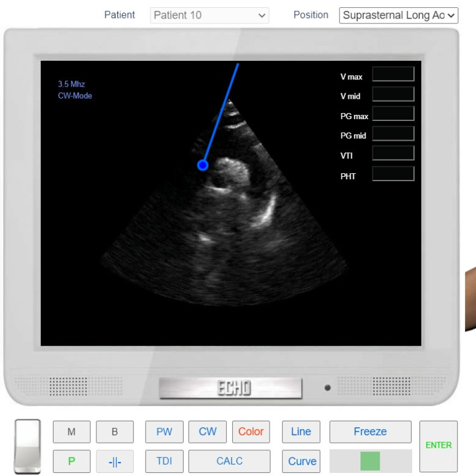Click the V mid value field
476x476 pixels.
click(x=393, y=94)
